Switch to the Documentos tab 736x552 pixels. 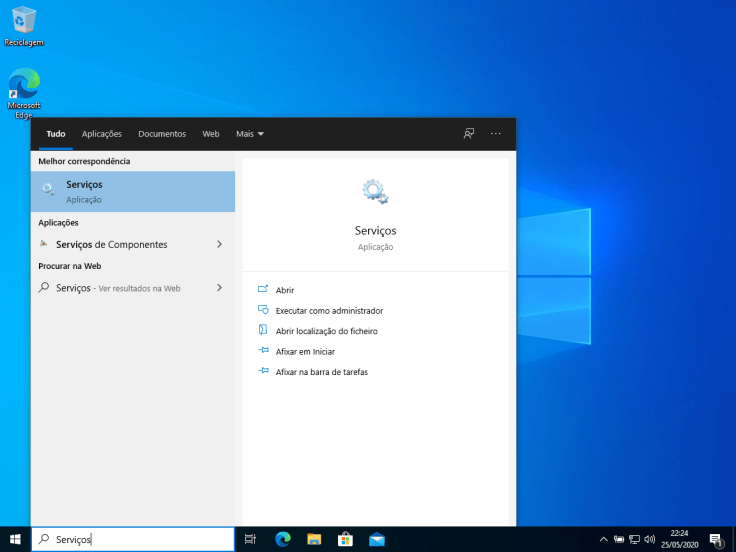(162, 134)
